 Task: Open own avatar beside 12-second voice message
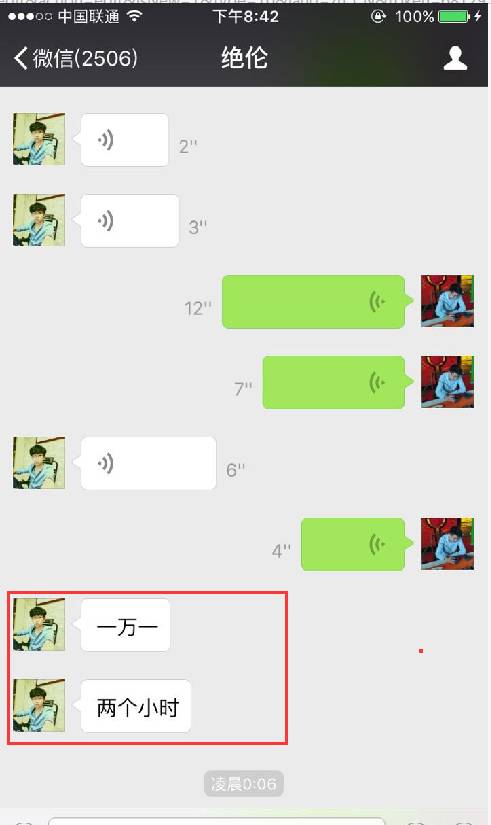pyautogui.click(x=447, y=301)
